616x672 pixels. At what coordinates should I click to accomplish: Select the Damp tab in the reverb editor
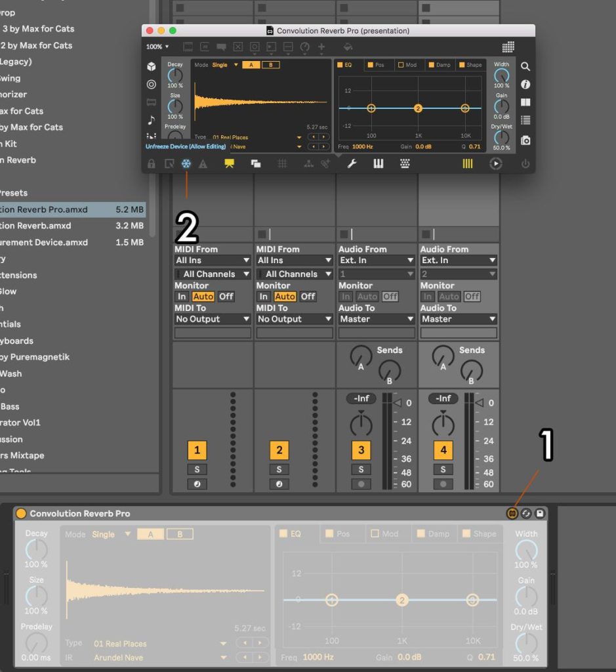pyautogui.click(x=440, y=64)
